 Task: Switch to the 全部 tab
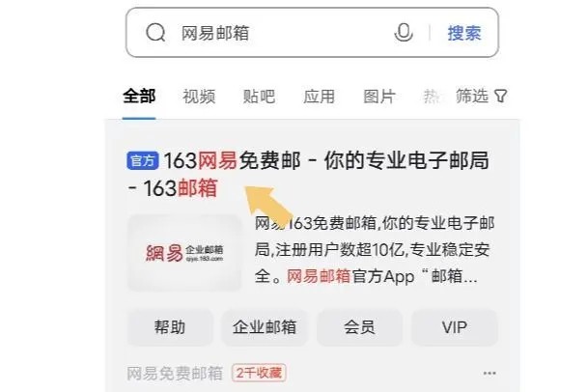point(139,97)
